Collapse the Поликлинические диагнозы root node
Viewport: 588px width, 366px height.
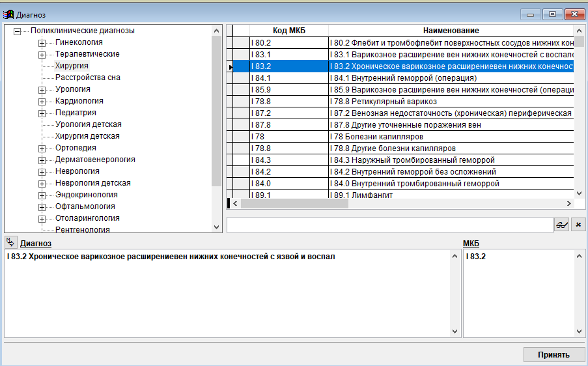coord(18,31)
